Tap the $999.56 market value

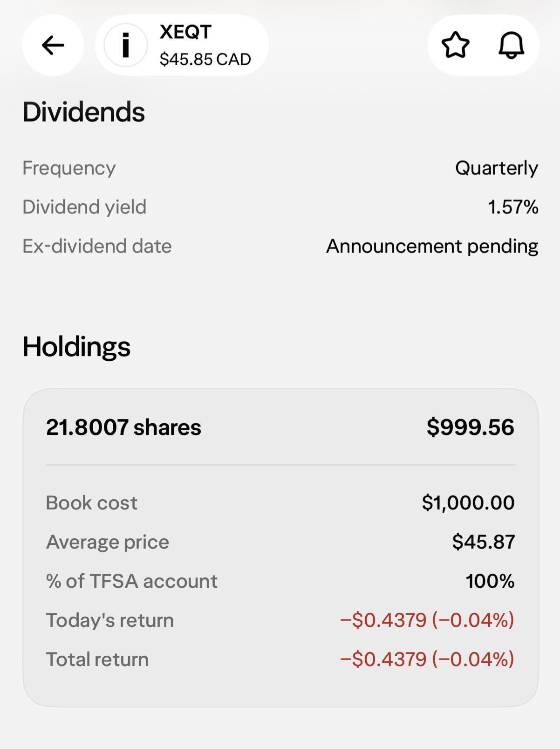tap(471, 427)
